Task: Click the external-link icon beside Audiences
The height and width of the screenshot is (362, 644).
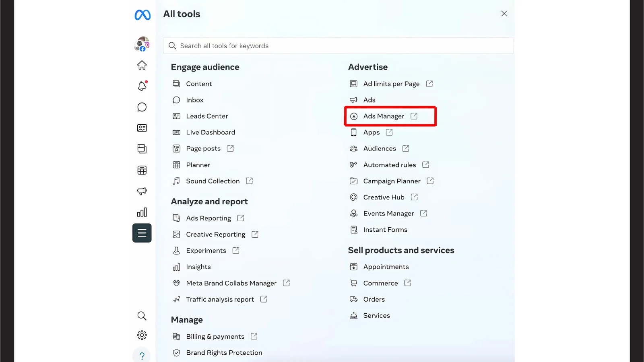Action: (x=406, y=148)
